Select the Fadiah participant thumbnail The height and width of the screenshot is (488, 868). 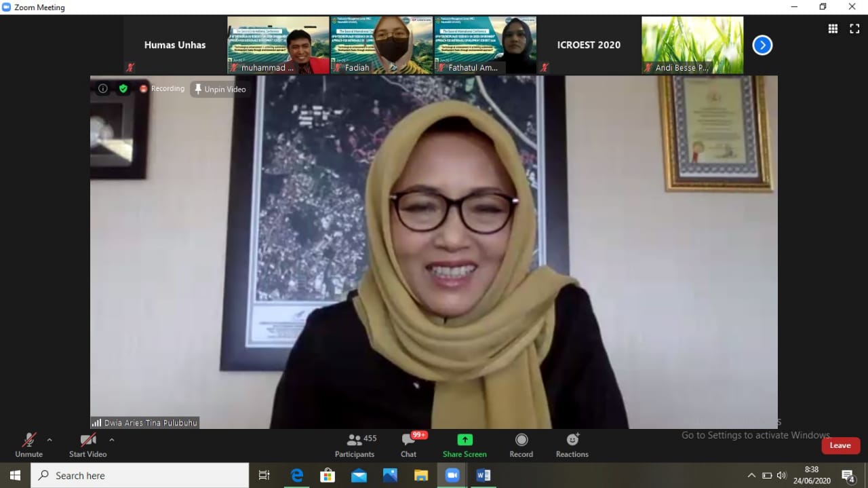pyautogui.click(x=381, y=45)
